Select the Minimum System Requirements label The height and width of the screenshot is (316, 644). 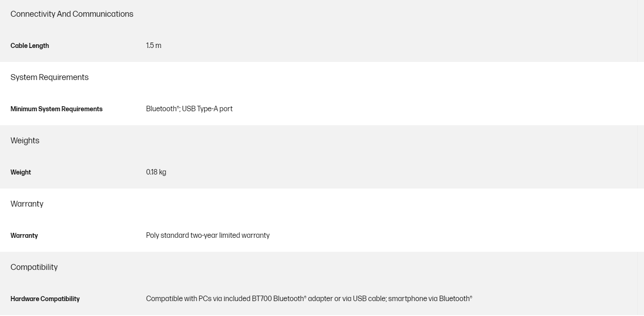tap(56, 109)
